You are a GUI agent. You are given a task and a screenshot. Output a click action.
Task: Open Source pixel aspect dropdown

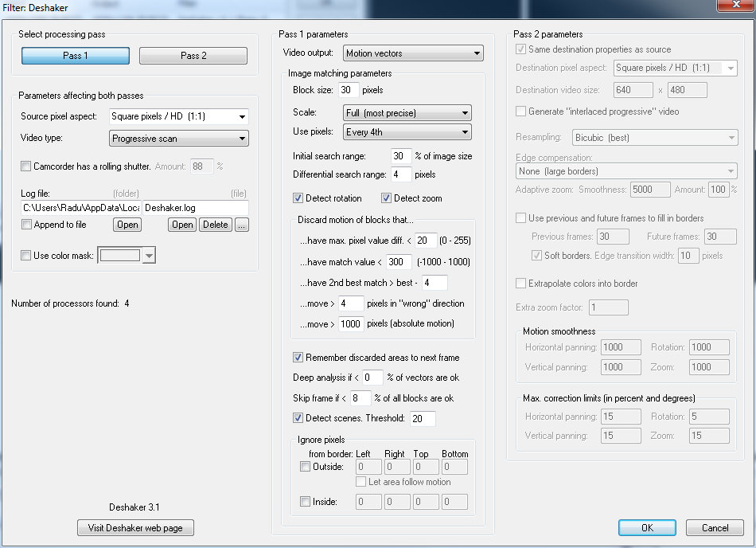(178, 116)
